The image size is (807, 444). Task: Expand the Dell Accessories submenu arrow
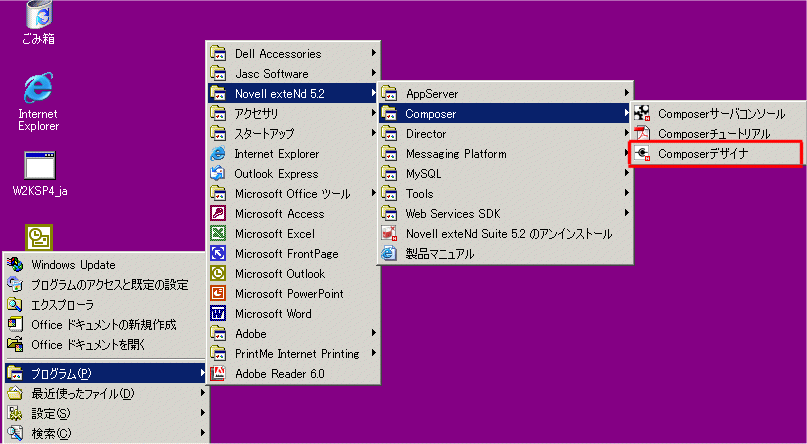click(x=374, y=53)
